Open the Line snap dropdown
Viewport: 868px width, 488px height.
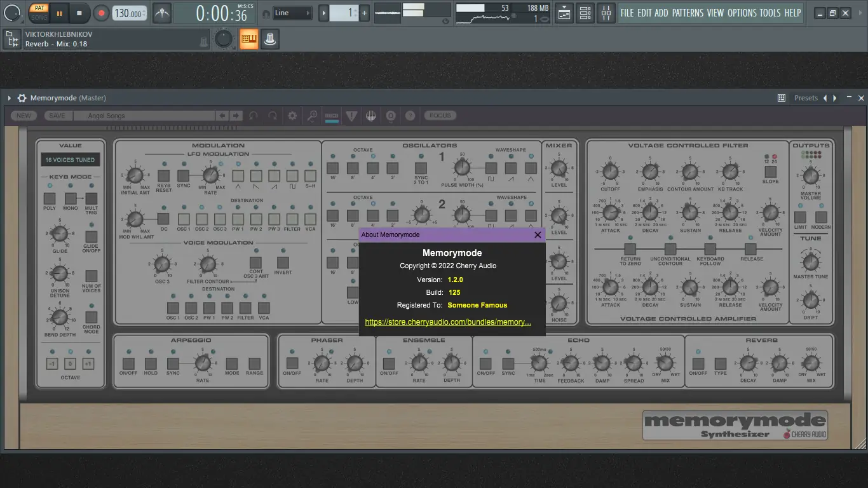292,12
